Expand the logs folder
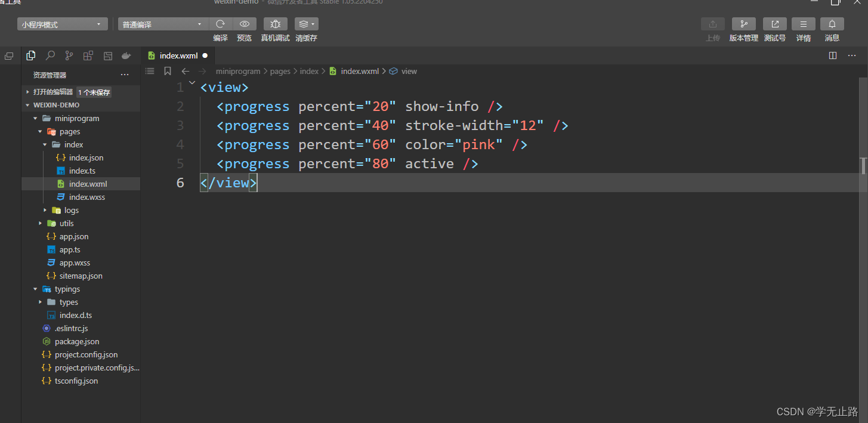The image size is (868, 423). tap(45, 210)
